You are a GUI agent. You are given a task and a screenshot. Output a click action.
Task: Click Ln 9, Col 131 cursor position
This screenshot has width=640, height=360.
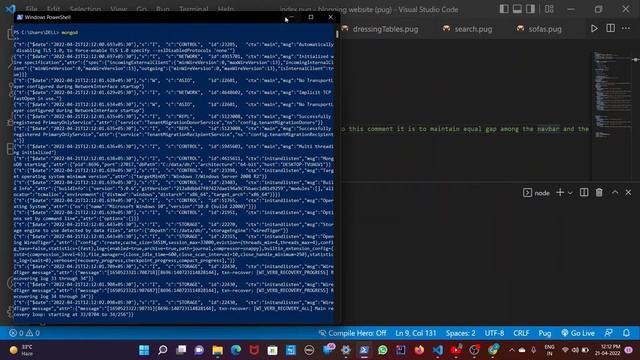pyautogui.click(x=416, y=333)
